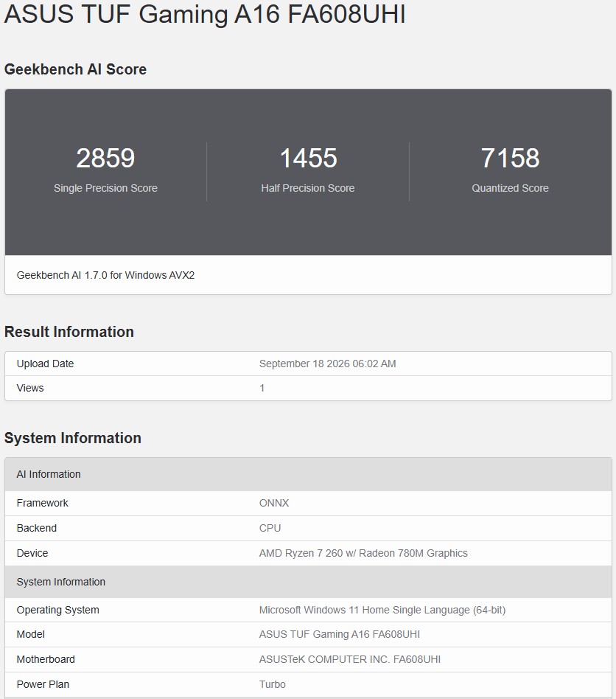Select the date September 18 2026 06:02 AM

[327, 364]
